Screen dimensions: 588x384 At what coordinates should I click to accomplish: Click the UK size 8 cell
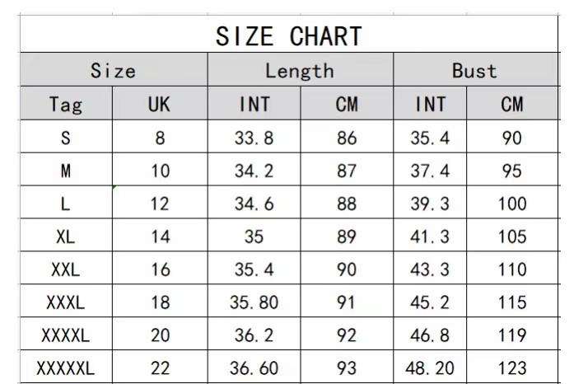click(x=160, y=138)
